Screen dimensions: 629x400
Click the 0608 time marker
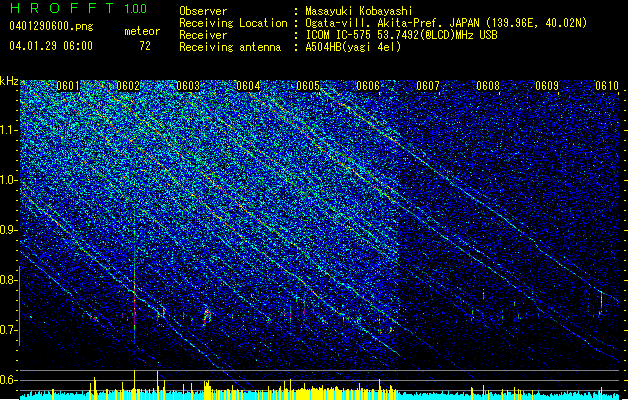488,86
